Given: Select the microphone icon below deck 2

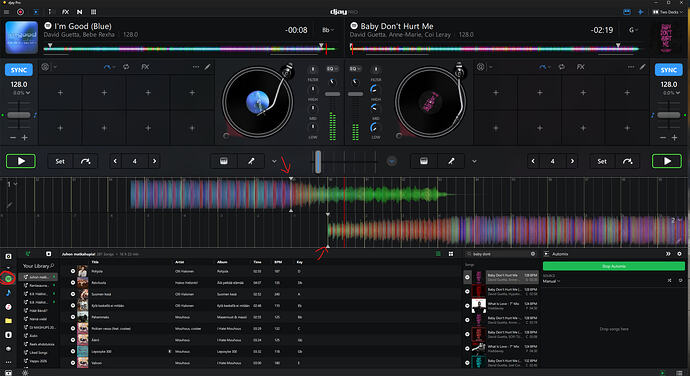Looking at the screenshot, I should 451,161.
